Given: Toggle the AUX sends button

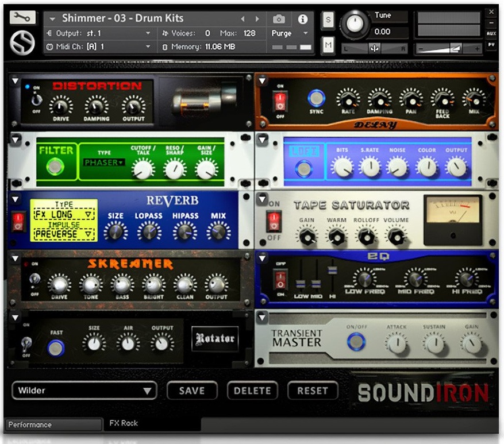Looking at the screenshot, I should pos(491,33).
